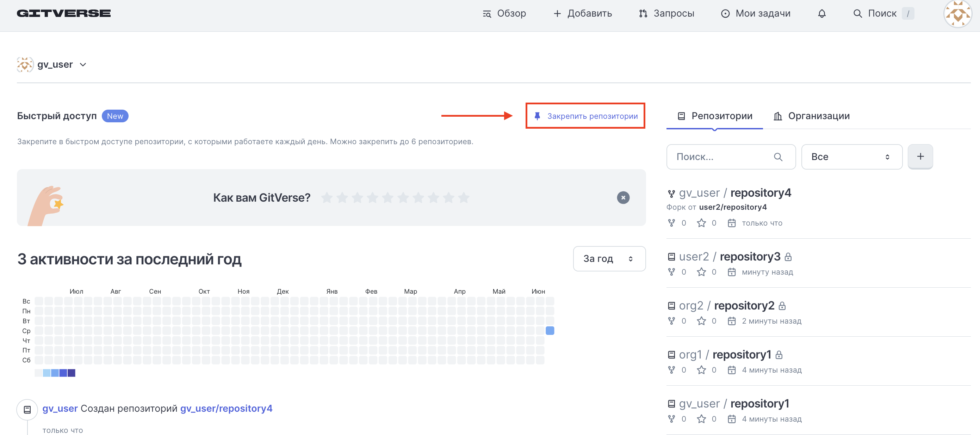This screenshot has height=435, width=980.
Task: Click the darkest legend color square
Action: click(x=71, y=373)
